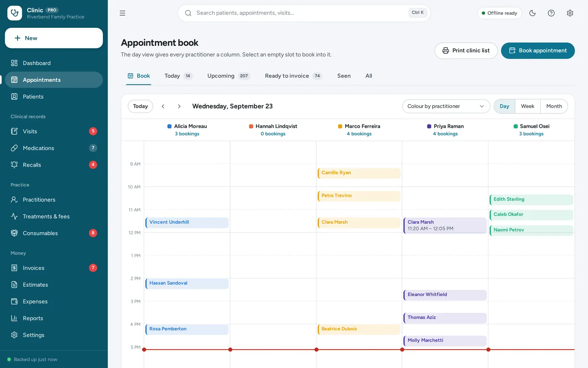Screen dimensions: 588x368
Task: Click the Consumables box icon
Action: point(14,233)
